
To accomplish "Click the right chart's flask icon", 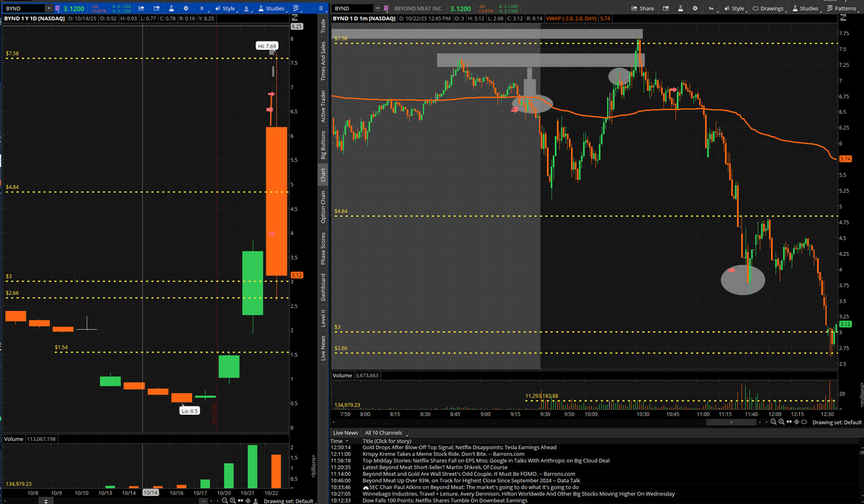I will click(680, 8).
